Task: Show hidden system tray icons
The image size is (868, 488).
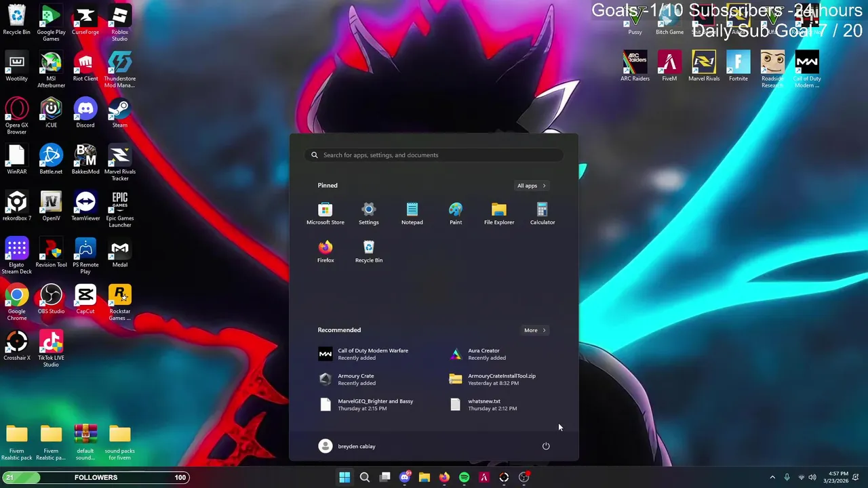Action: tap(772, 477)
